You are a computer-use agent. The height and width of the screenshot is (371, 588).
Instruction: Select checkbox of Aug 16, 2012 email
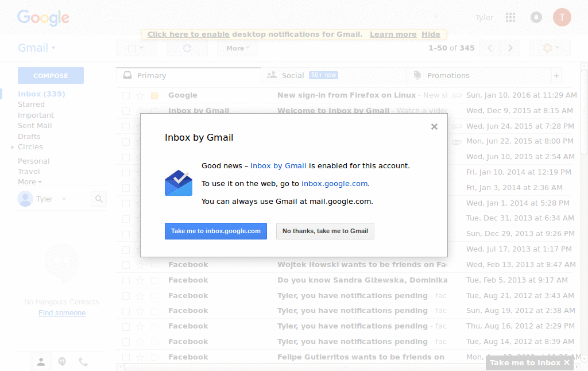coord(126,327)
